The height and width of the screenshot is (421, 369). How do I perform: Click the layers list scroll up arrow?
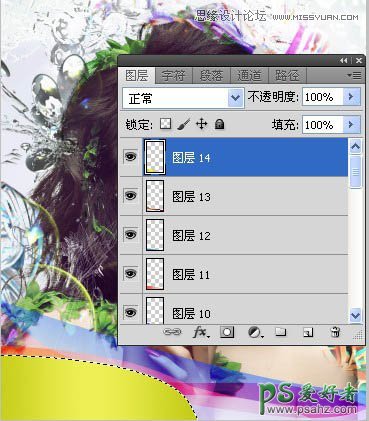click(355, 146)
